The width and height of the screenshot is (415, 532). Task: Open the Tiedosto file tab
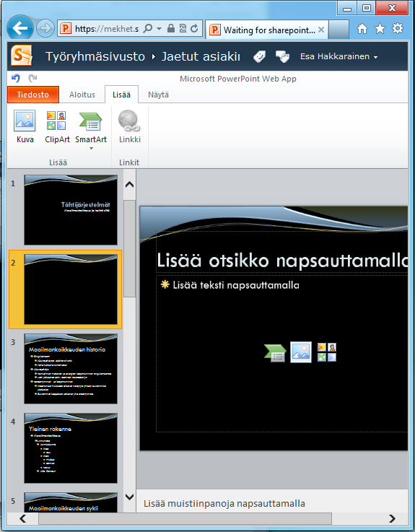point(33,95)
